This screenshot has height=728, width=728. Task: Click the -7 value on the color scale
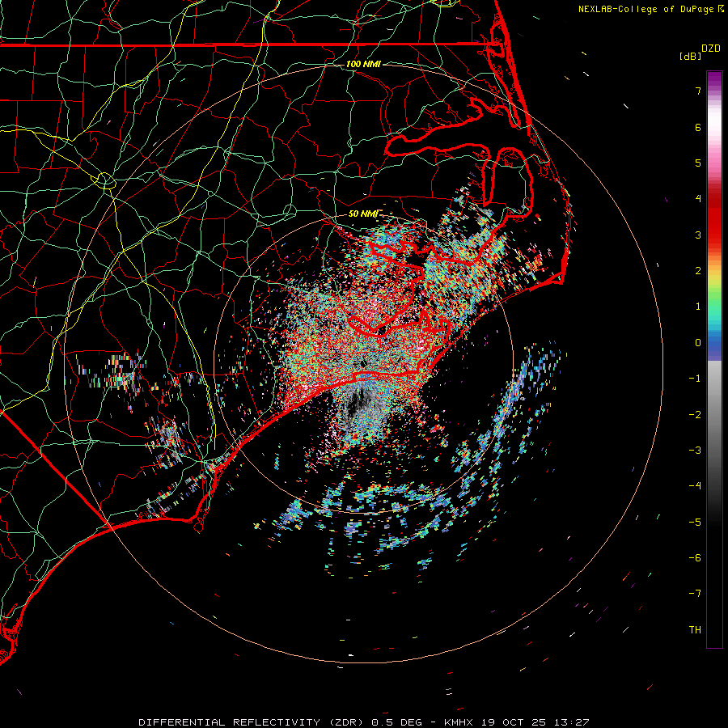(695, 594)
